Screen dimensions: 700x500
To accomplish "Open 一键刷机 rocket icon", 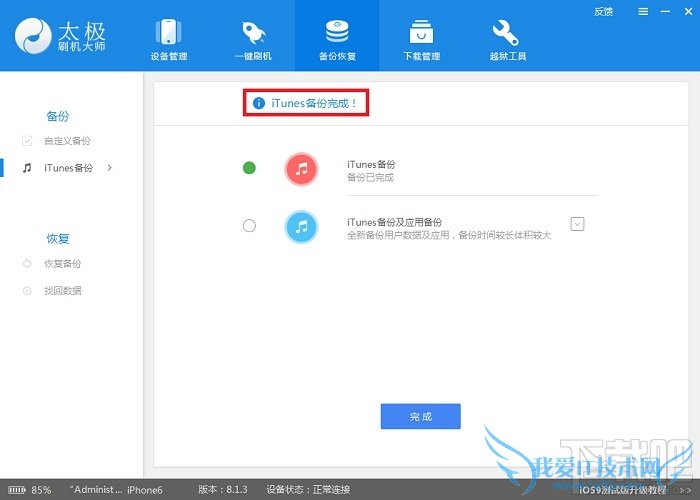I will (253, 32).
